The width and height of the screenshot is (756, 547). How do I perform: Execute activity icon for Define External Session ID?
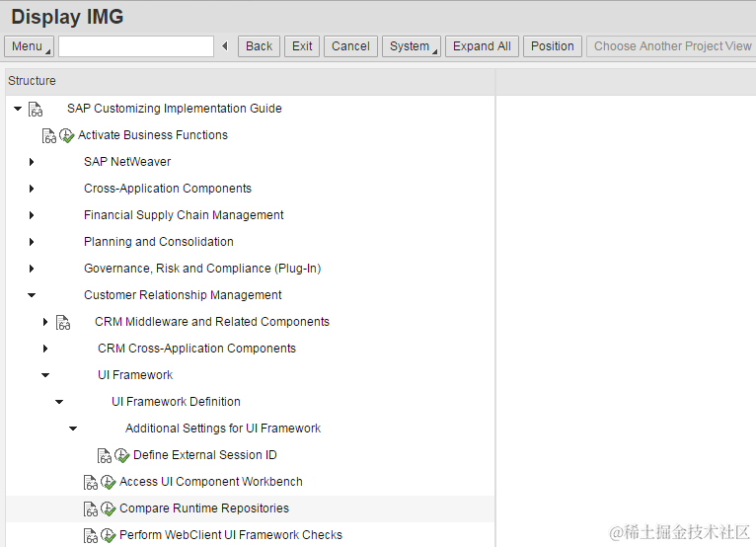point(122,455)
